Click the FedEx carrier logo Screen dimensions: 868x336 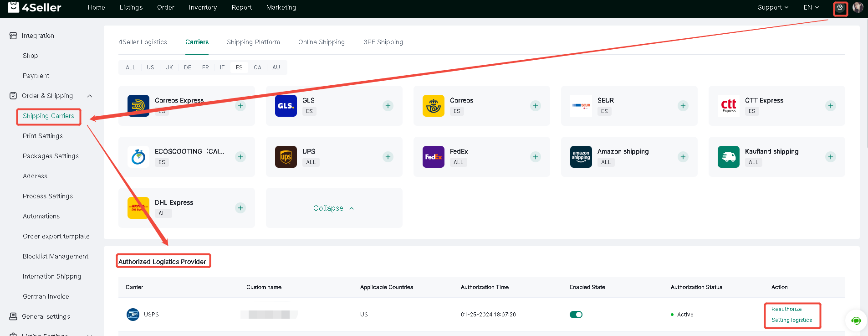tap(434, 157)
